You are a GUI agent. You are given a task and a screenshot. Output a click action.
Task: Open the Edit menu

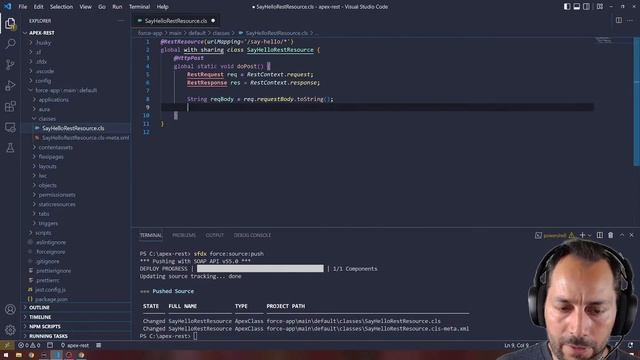[x=38, y=7]
